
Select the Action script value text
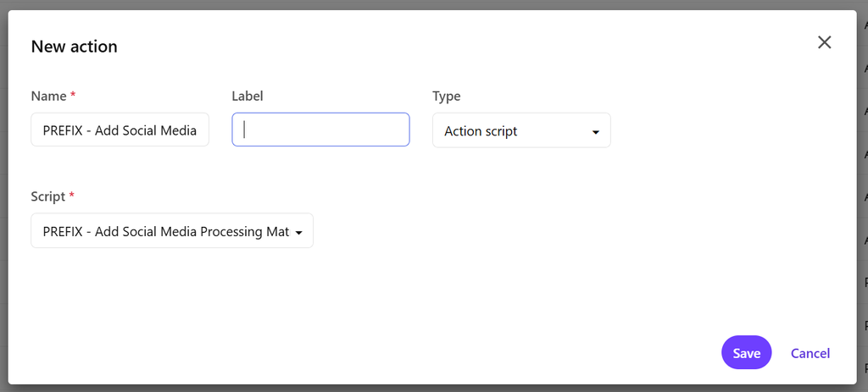(x=481, y=131)
